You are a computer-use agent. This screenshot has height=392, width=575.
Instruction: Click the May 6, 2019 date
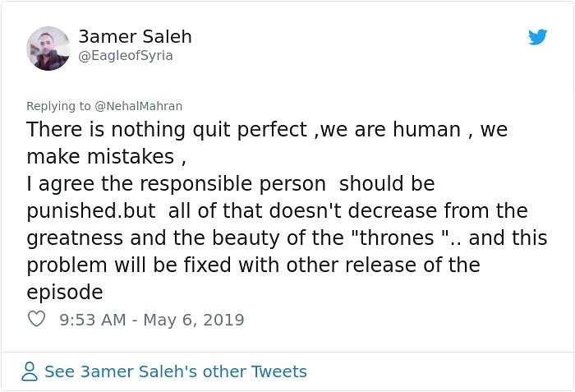pos(194,320)
